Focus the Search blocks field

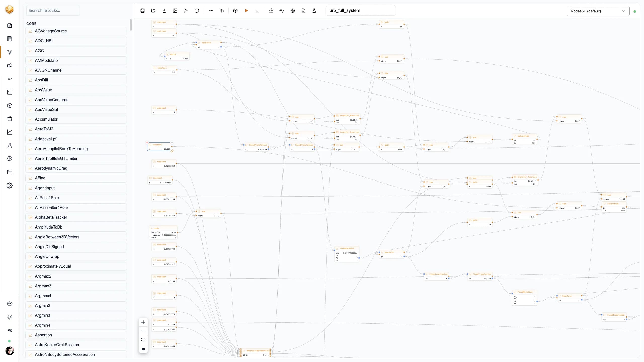[53, 11]
